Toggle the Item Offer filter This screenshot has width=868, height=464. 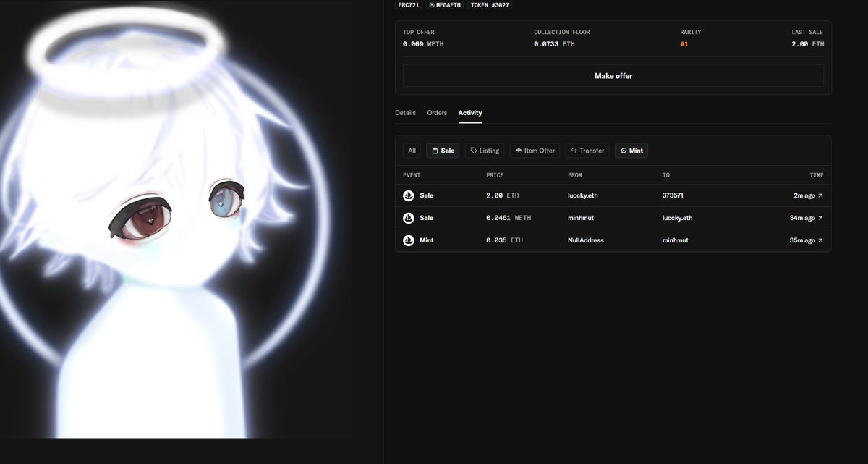point(535,151)
